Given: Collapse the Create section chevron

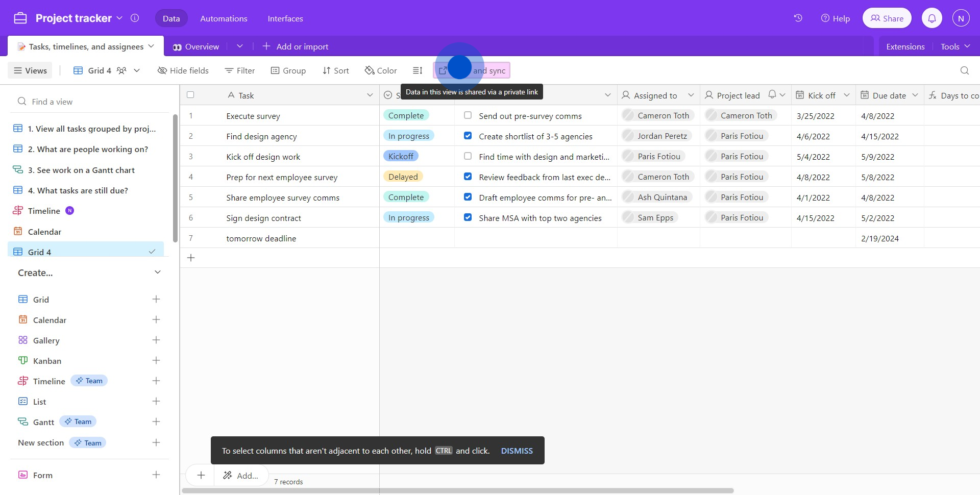Looking at the screenshot, I should click(158, 273).
